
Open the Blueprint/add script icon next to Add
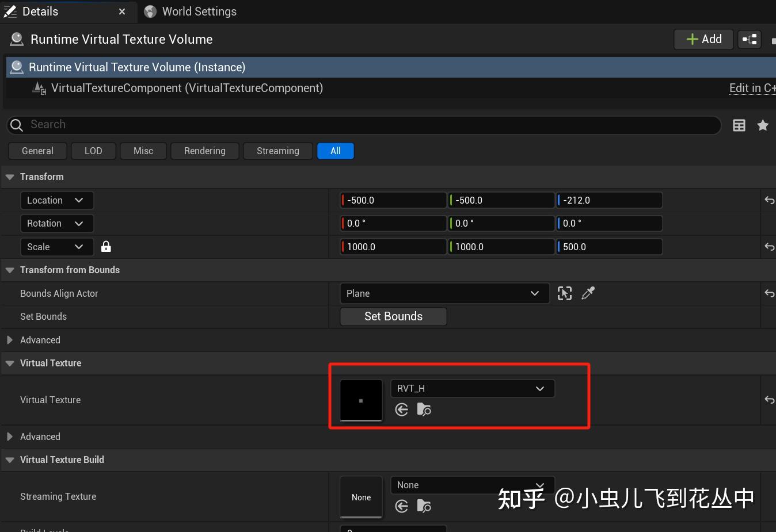[x=750, y=39]
